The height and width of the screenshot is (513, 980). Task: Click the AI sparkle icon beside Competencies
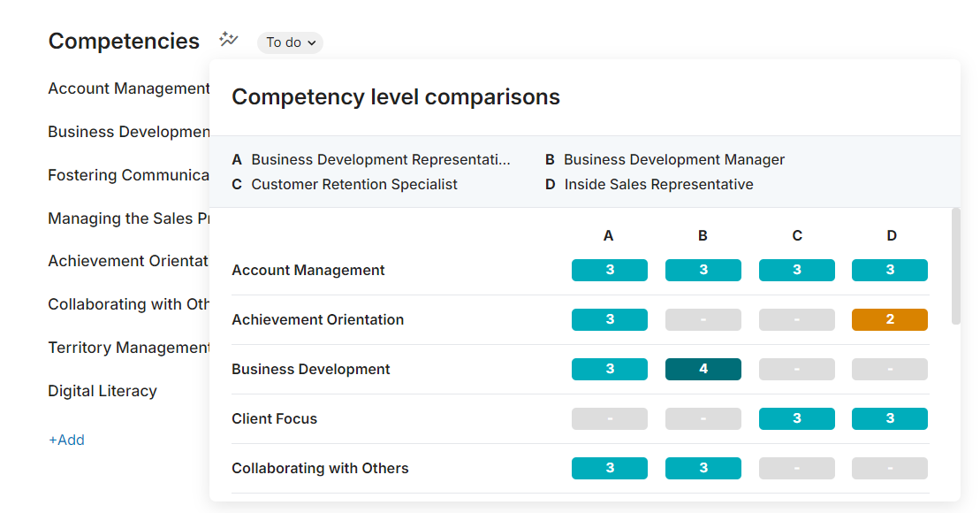point(228,39)
